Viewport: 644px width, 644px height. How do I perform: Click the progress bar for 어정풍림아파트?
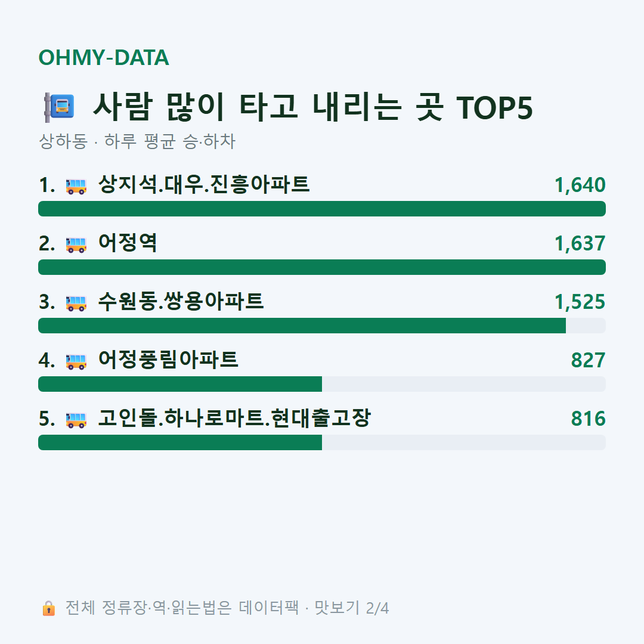[x=322, y=384]
